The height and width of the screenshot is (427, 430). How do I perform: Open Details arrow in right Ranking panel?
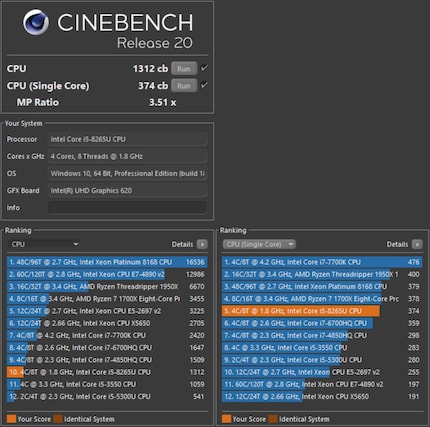pyautogui.click(x=417, y=244)
